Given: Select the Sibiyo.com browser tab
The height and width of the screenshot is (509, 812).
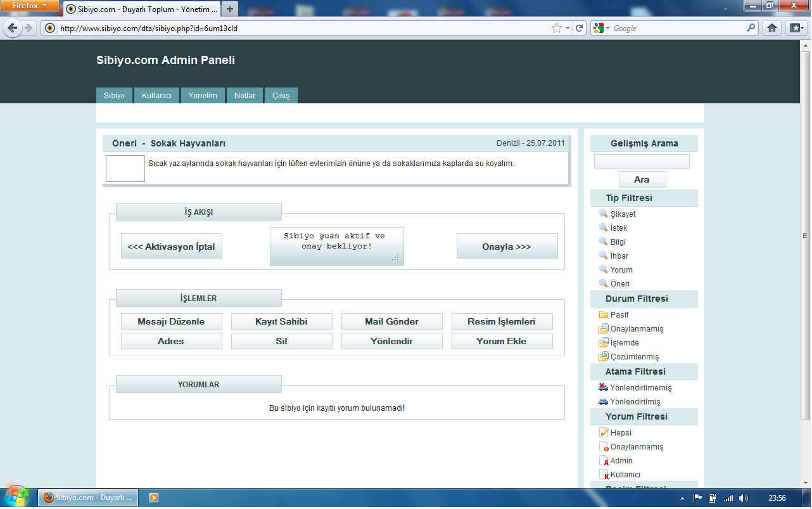Looking at the screenshot, I should pos(141,10).
